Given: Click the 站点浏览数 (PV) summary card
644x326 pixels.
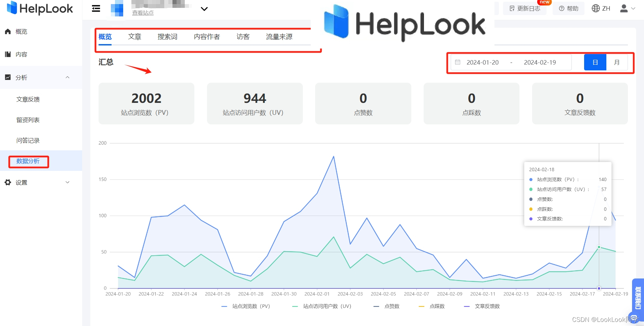Looking at the screenshot, I should pos(146,104).
